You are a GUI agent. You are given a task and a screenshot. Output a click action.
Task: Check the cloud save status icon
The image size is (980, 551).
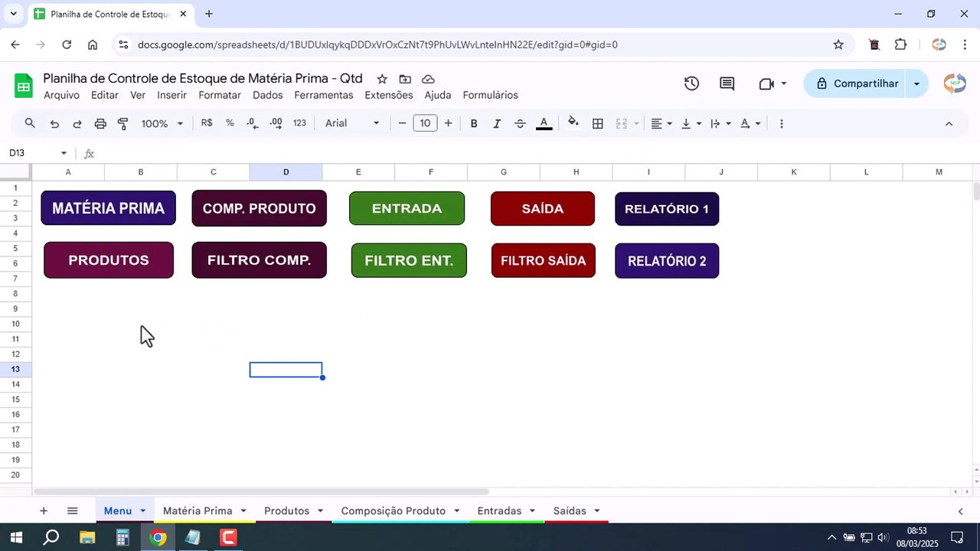tap(429, 79)
